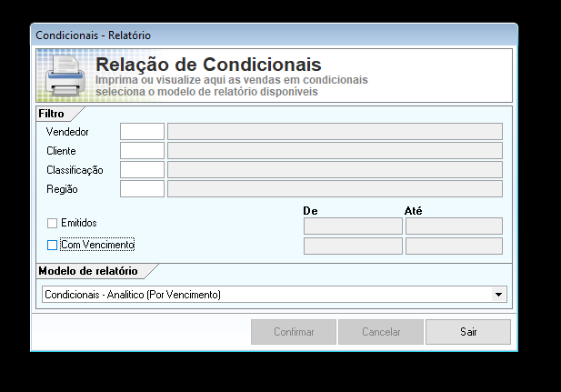Click the Cliente label

(61, 151)
